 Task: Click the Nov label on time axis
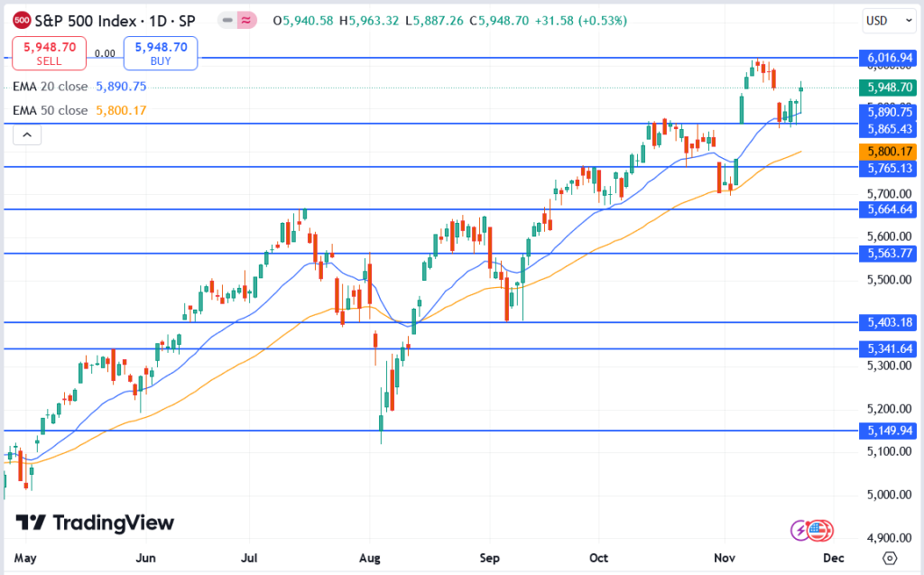[725, 558]
